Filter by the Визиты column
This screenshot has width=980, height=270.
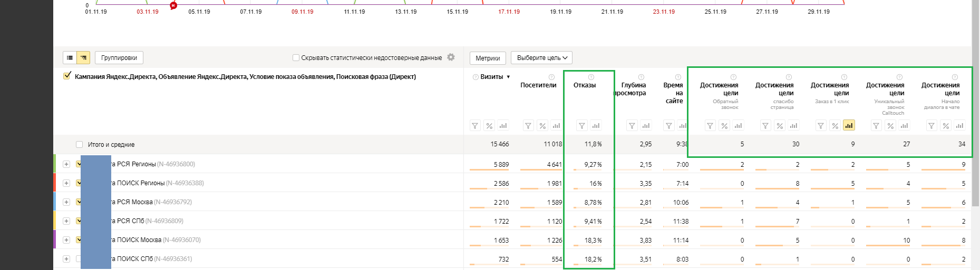coord(475,125)
